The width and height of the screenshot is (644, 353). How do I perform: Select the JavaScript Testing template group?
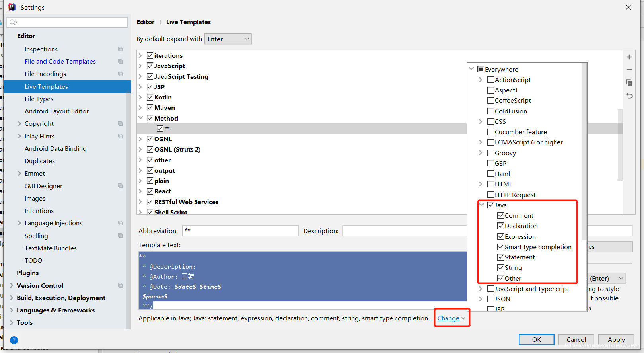(x=181, y=76)
